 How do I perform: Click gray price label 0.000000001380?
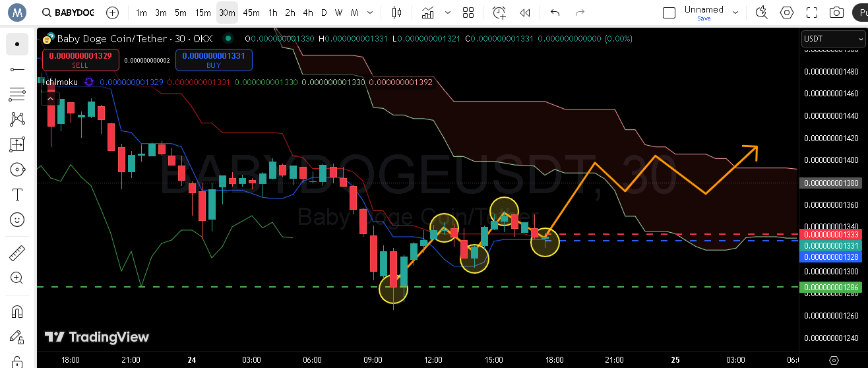coord(832,183)
